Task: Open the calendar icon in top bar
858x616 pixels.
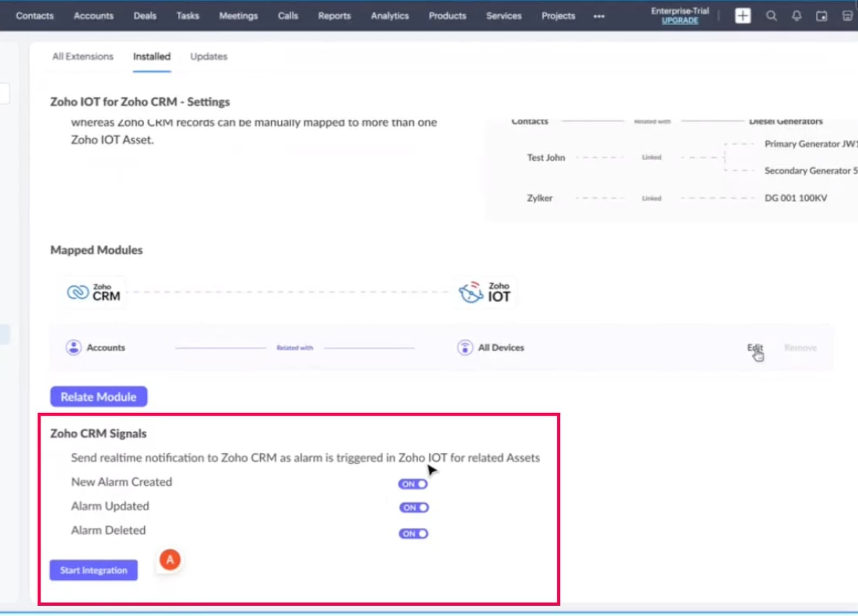Action: click(x=822, y=16)
